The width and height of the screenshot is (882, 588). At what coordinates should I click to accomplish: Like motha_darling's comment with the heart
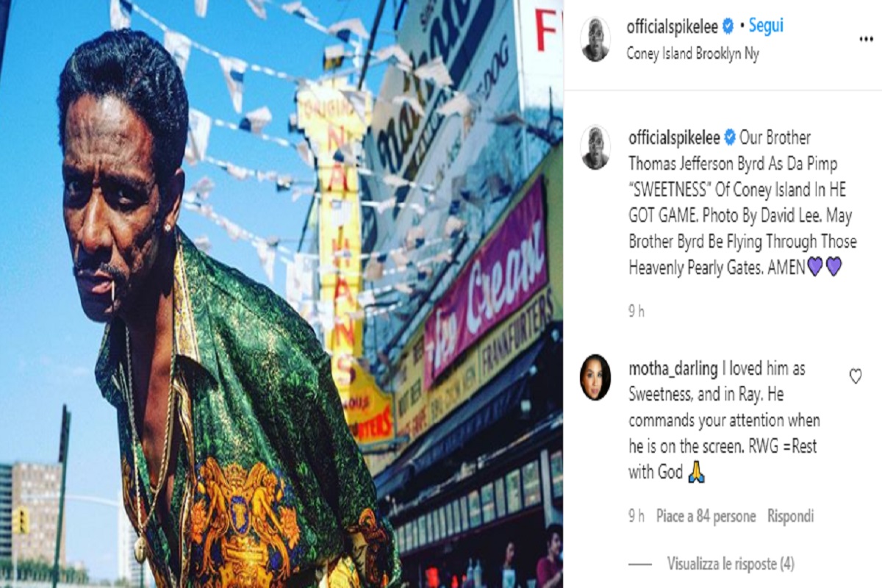(856, 376)
